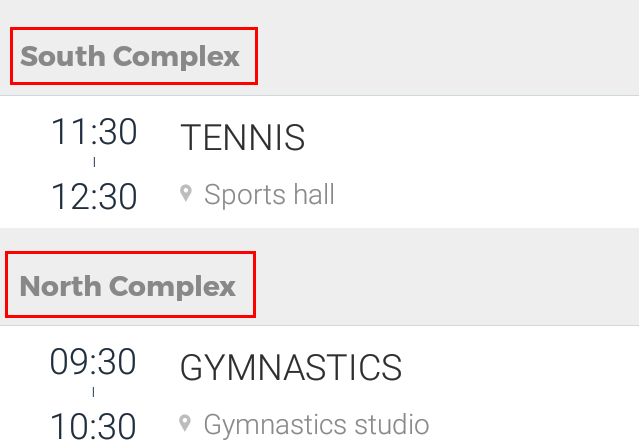Click empty gray bar right of North Complex

click(448, 285)
